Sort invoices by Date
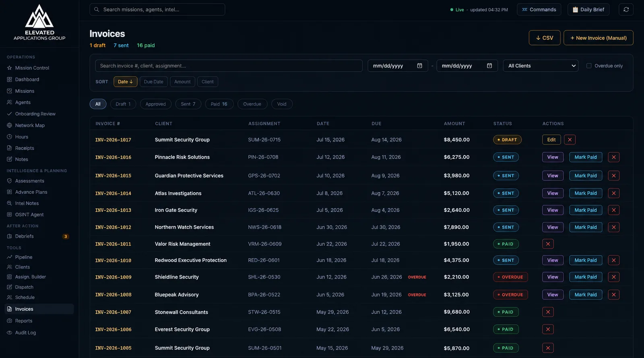 (x=126, y=82)
